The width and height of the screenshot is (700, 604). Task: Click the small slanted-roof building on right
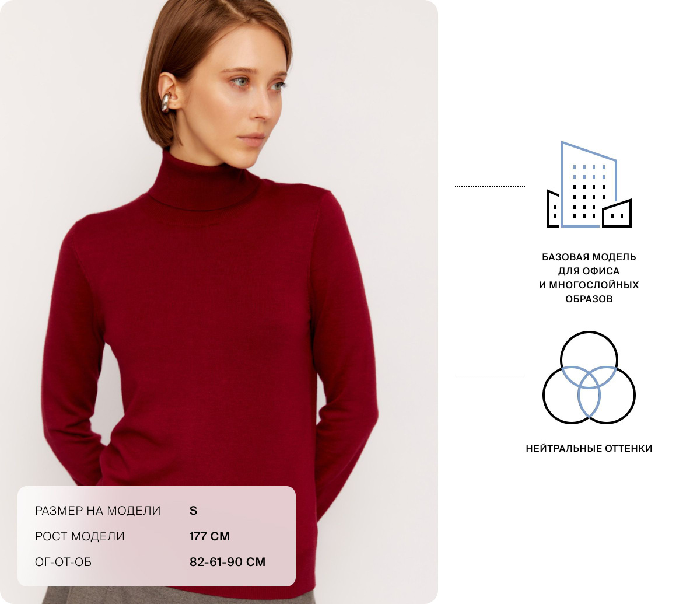point(617,214)
